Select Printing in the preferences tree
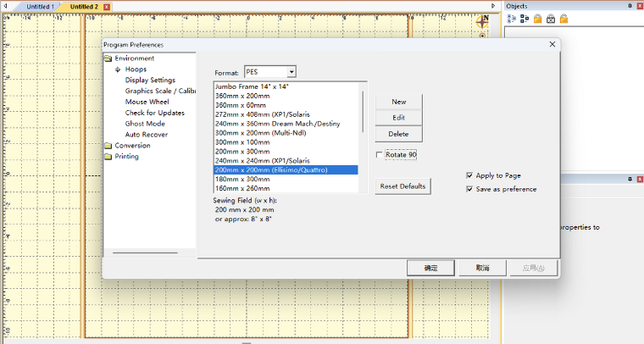Screen dimensions: 644x344 pyautogui.click(x=126, y=157)
